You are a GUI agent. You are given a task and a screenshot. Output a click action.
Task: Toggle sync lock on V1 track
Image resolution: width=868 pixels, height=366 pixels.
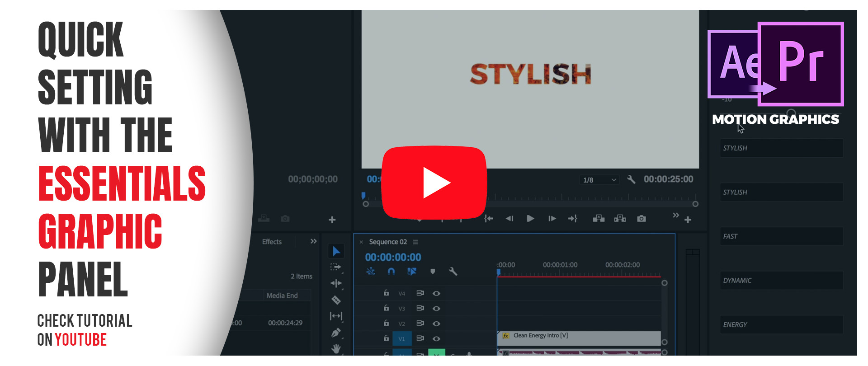pyautogui.click(x=420, y=338)
